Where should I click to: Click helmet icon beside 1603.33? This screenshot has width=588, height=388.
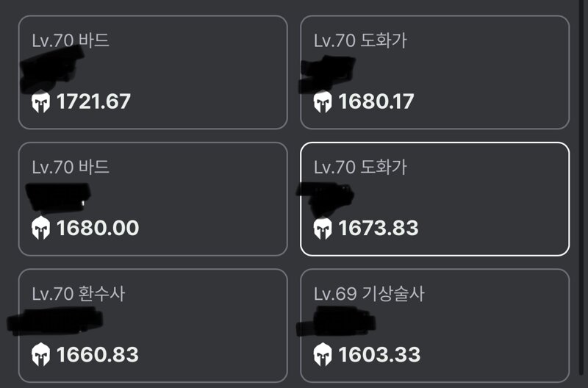click(323, 355)
